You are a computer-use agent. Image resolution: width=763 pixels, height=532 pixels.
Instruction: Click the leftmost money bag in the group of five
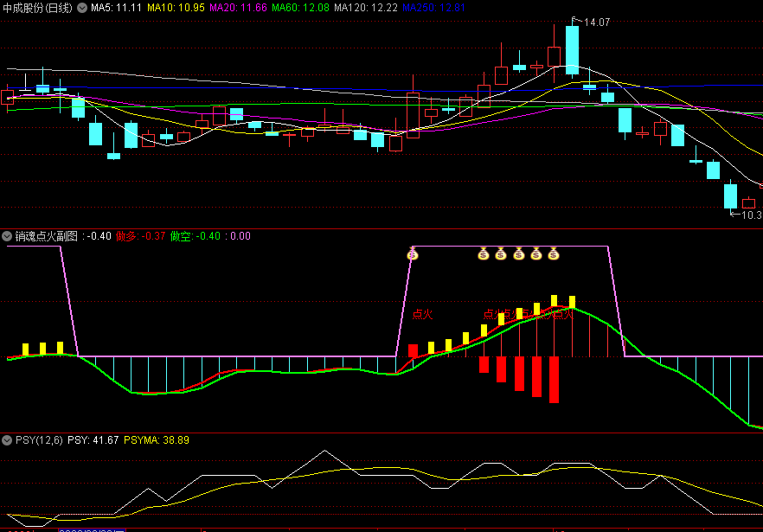click(x=484, y=253)
